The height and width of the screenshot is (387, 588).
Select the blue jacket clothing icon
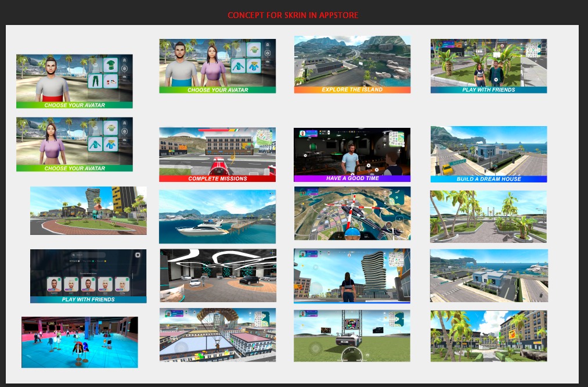[x=253, y=66]
